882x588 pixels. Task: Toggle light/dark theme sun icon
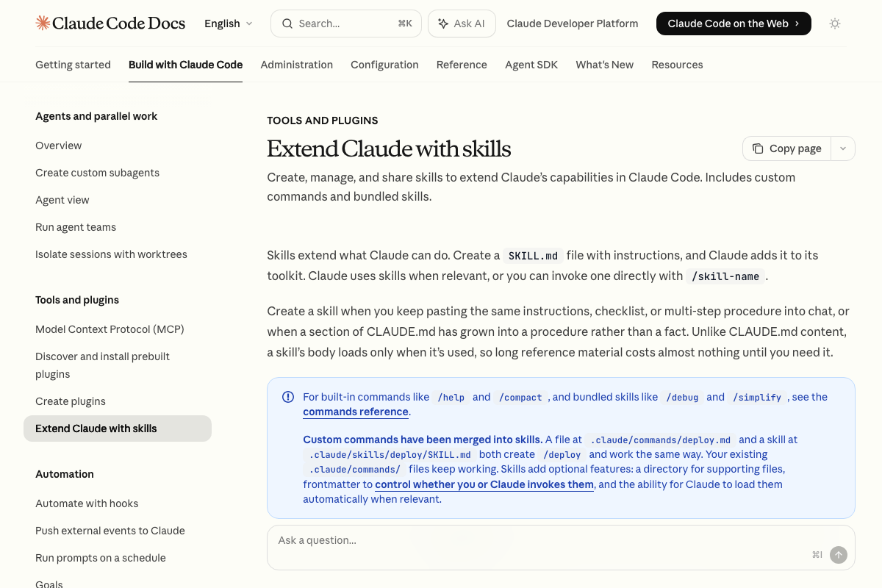click(x=835, y=24)
